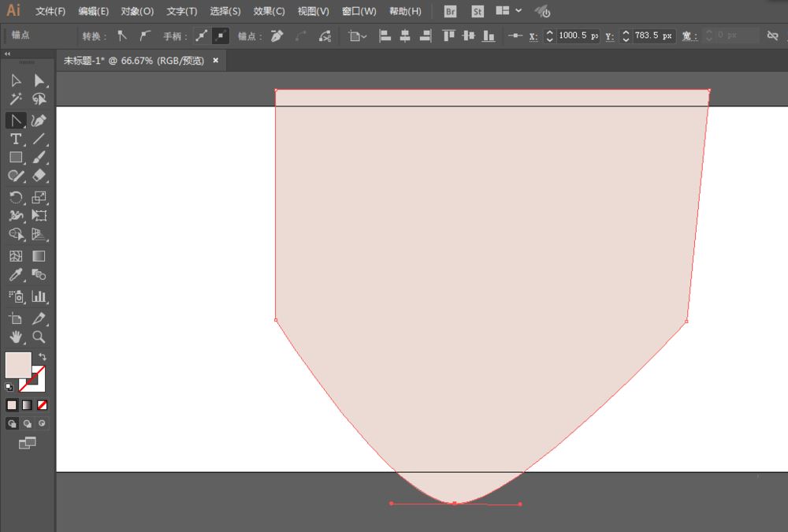The height and width of the screenshot is (532, 788).
Task: Toggle constrain width and height proportions link
Action: 772,36
